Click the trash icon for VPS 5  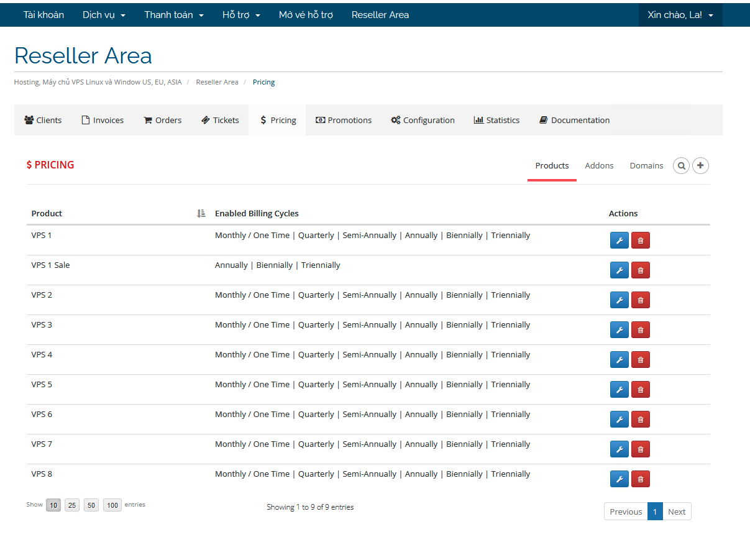[640, 390]
